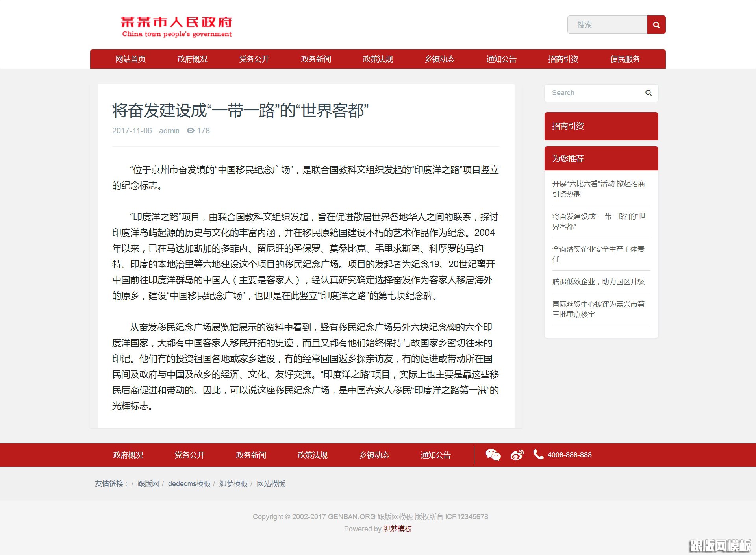This screenshot has width=756, height=555.
Task: Open the WeChat icon in the footer
Action: pyautogui.click(x=493, y=455)
